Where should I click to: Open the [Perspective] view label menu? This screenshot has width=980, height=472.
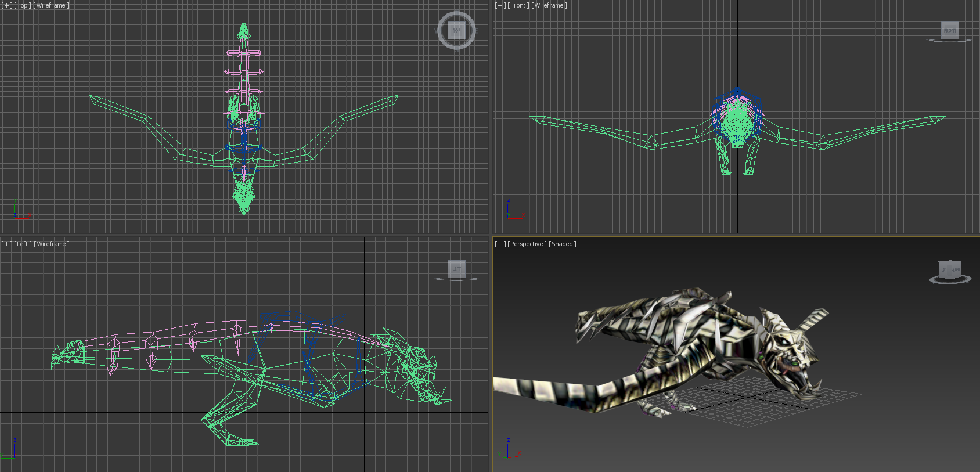click(x=527, y=244)
